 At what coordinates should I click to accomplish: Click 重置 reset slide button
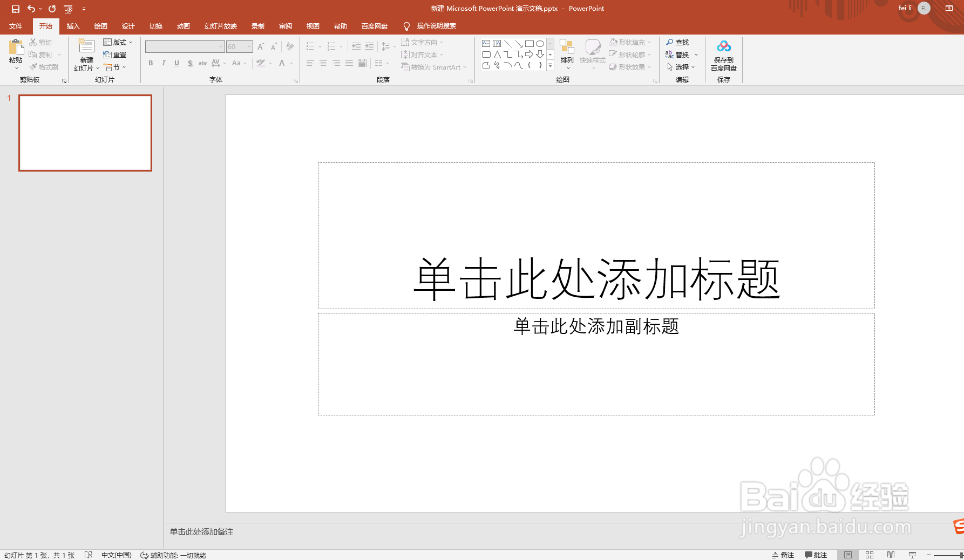pos(115,54)
